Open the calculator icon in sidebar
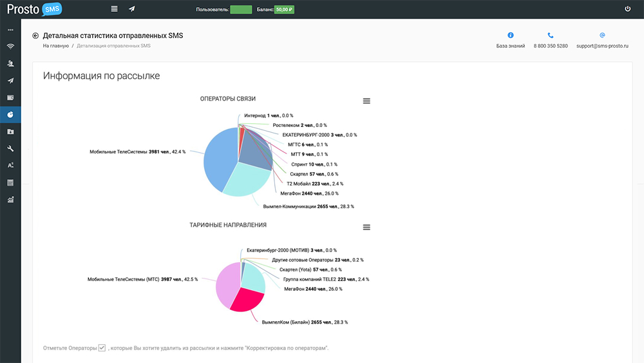 10,182
